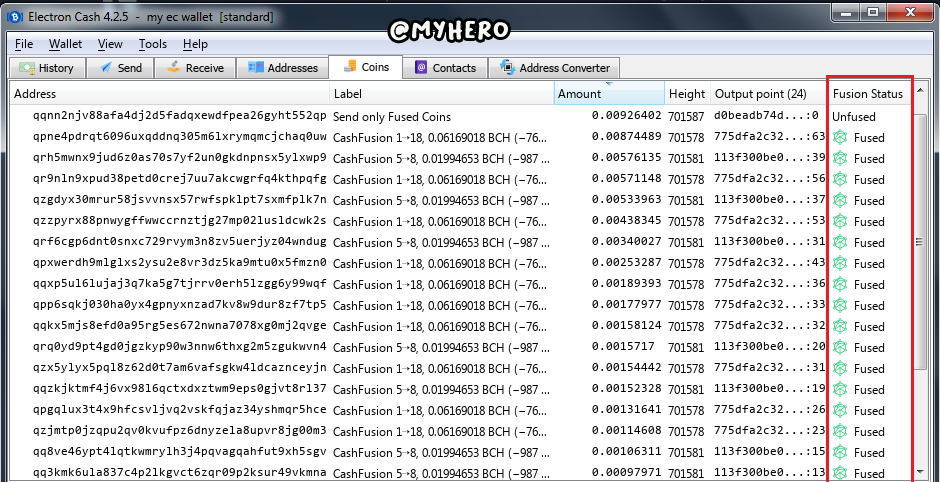Open the View menu

[x=110, y=44]
